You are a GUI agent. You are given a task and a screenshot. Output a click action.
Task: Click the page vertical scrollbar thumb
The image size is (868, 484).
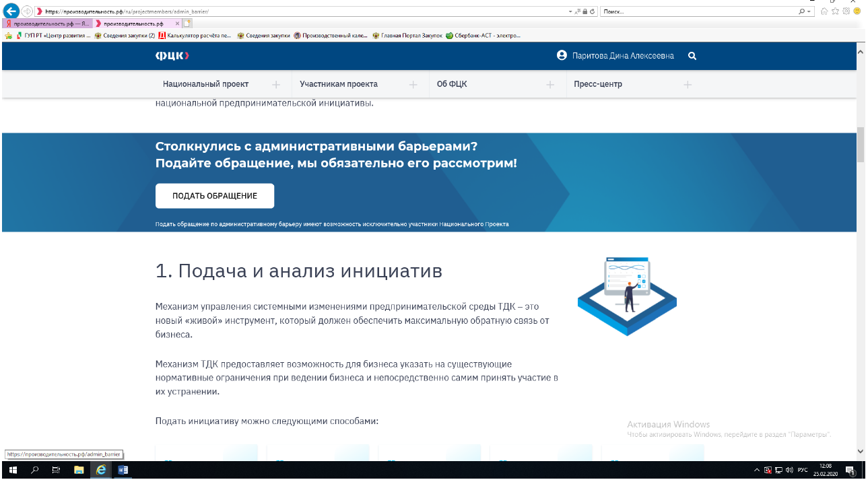(861, 144)
